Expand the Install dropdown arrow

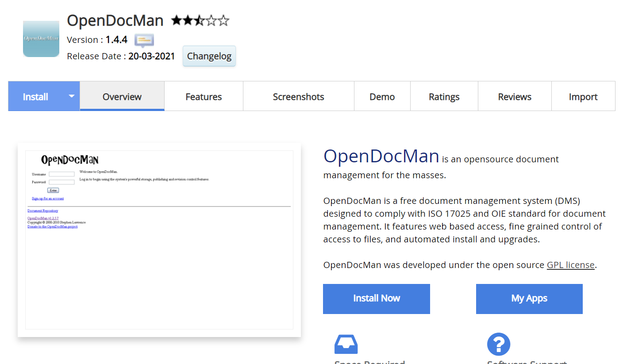pos(72,96)
